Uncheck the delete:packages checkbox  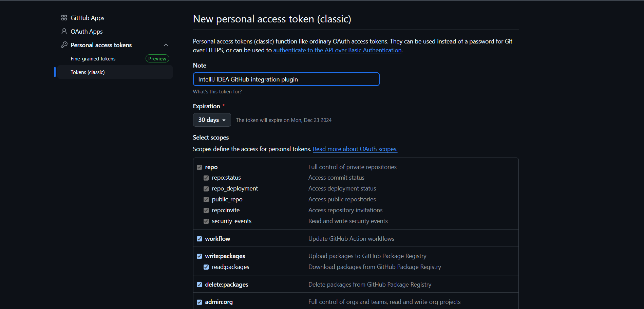[199, 285]
